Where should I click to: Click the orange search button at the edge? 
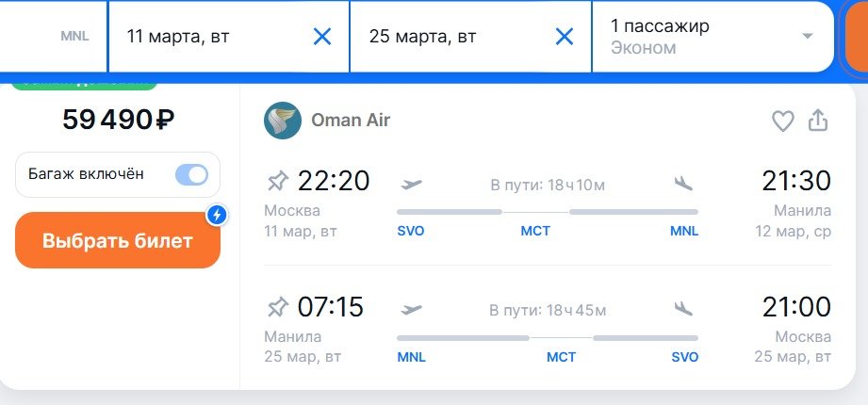[x=857, y=37]
